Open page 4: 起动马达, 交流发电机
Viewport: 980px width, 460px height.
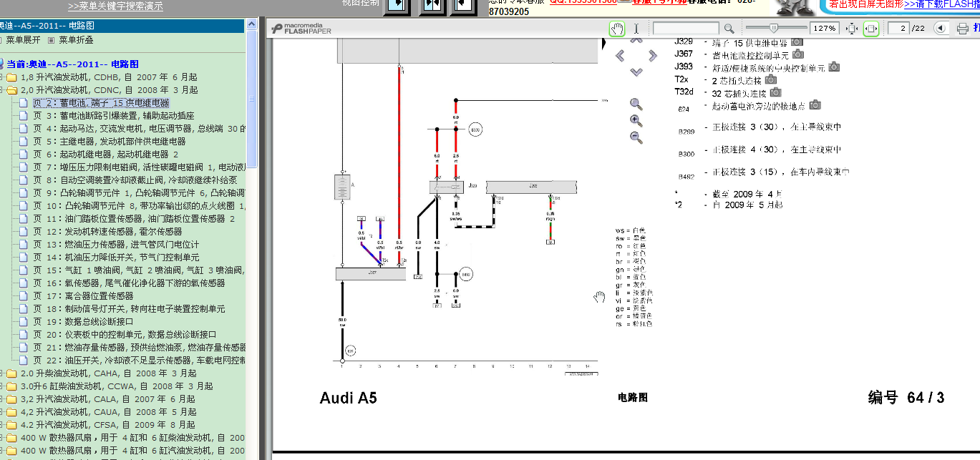(140, 129)
